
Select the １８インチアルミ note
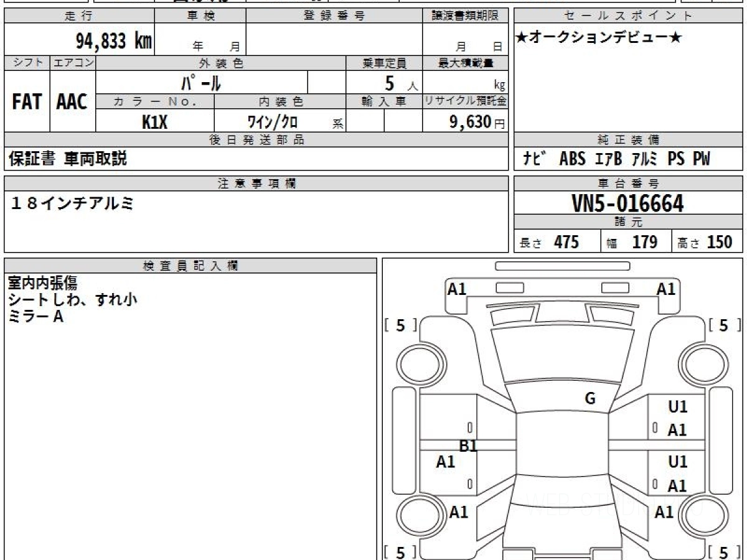point(72,203)
